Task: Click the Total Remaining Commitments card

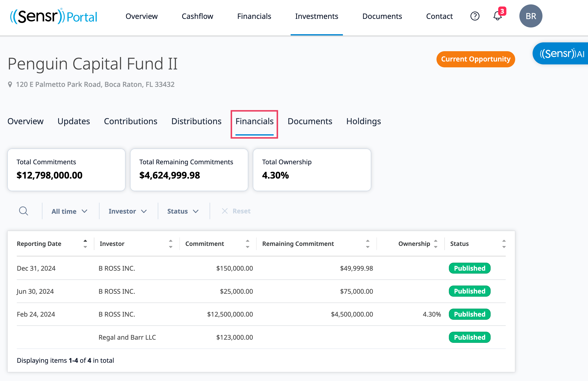Action: point(189,170)
